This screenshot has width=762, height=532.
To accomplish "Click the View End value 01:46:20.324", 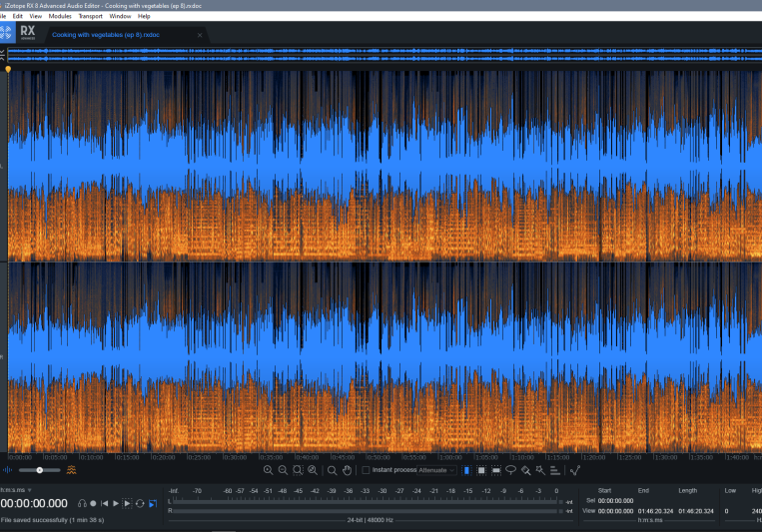I will [655, 511].
